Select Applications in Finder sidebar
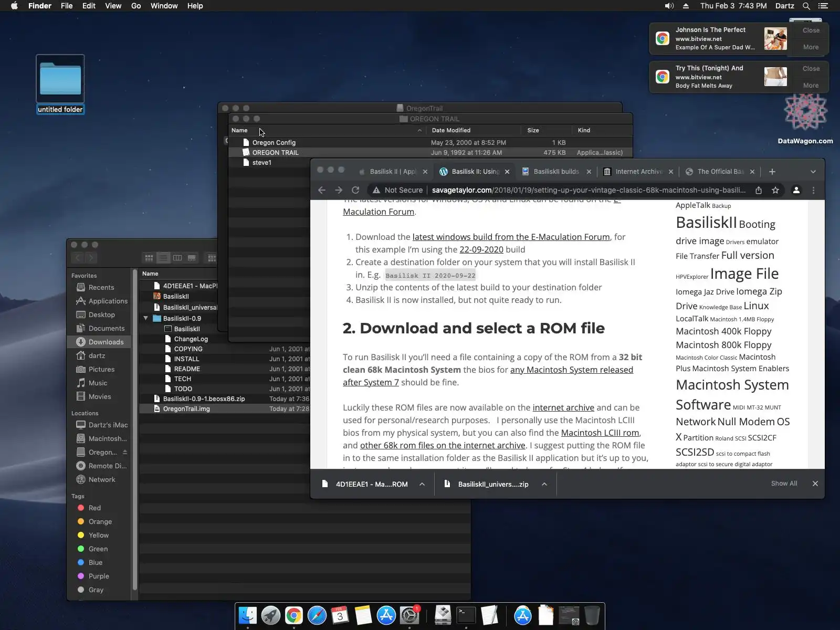Image resolution: width=840 pixels, height=630 pixels. point(108,301)
